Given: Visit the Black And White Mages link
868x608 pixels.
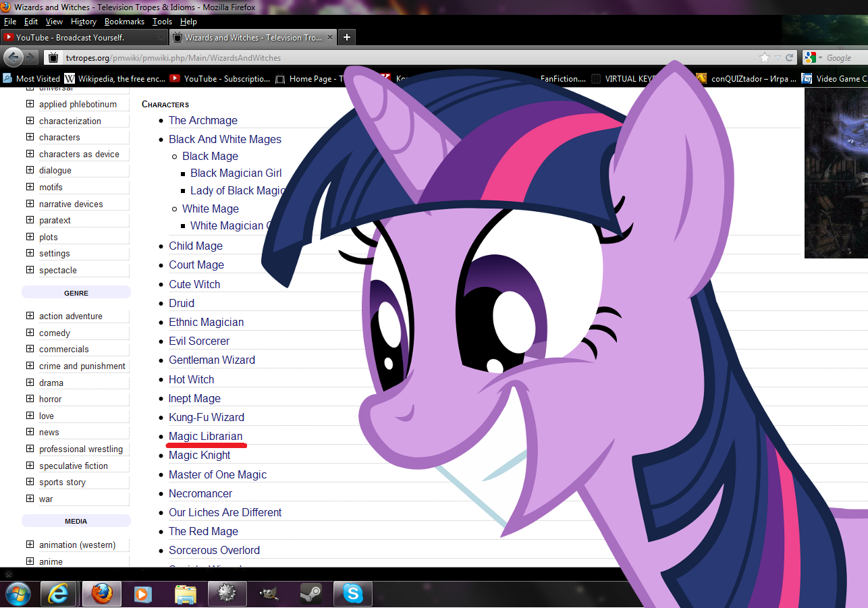Looking at the screenshot, I should pos(225,140).
